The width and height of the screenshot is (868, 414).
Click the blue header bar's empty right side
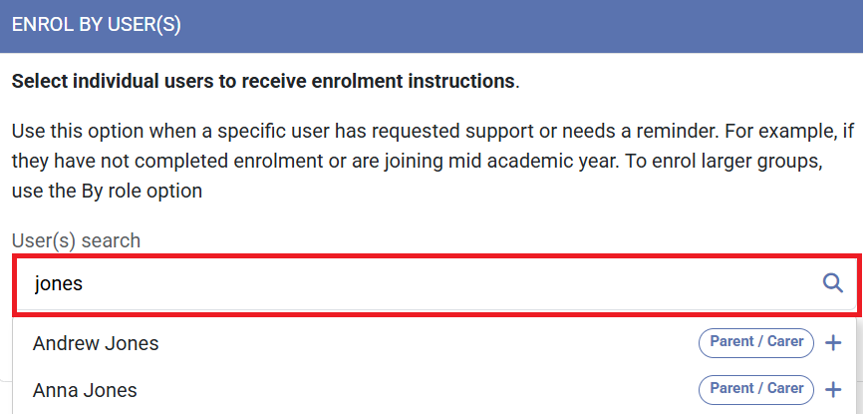point(598,26)
